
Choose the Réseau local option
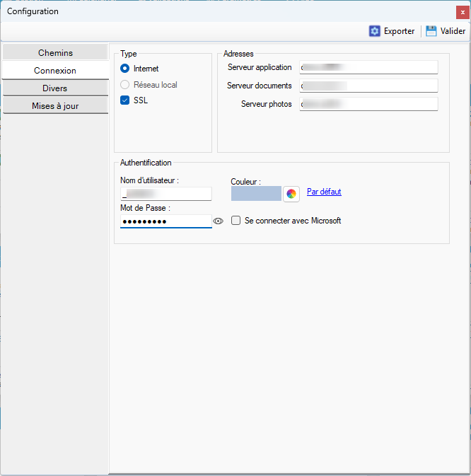click(125, 85)
